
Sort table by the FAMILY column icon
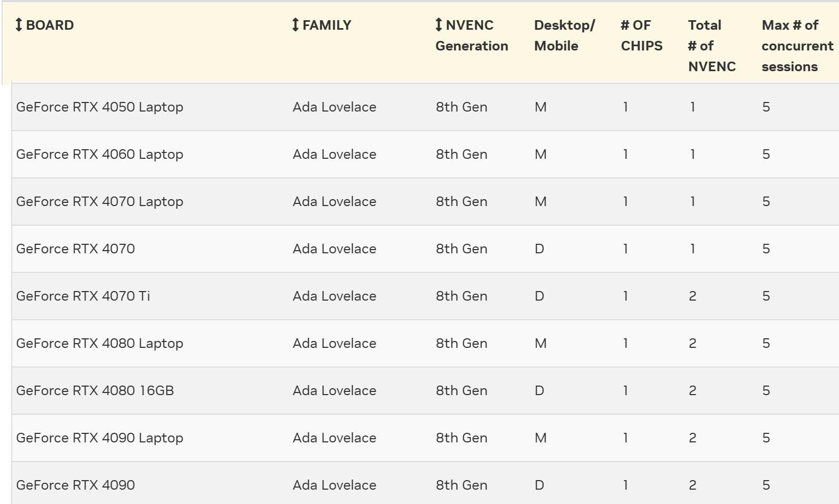pos(296,25)
